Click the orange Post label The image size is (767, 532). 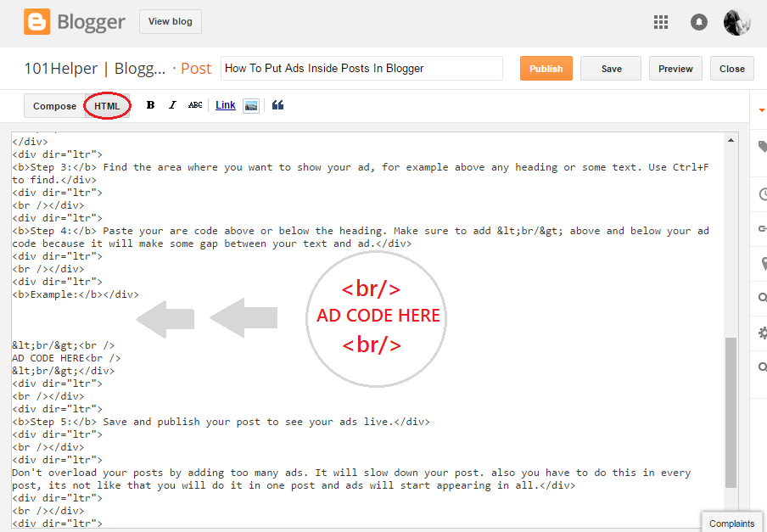pyautogui.click(x=196, y=69)
